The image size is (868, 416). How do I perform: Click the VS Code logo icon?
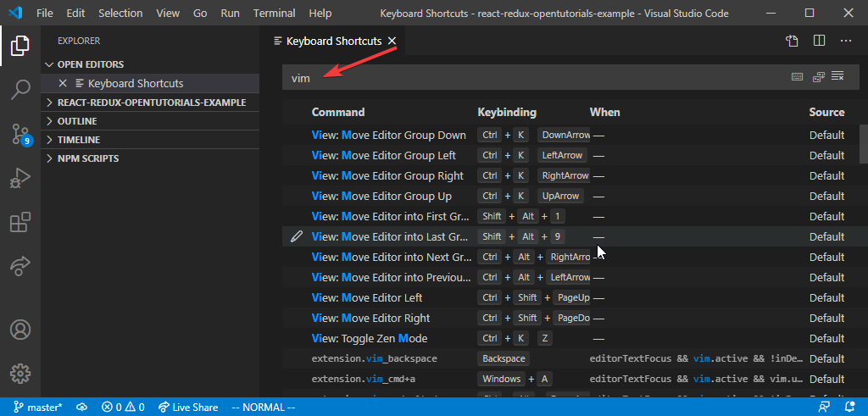[15, 13]
